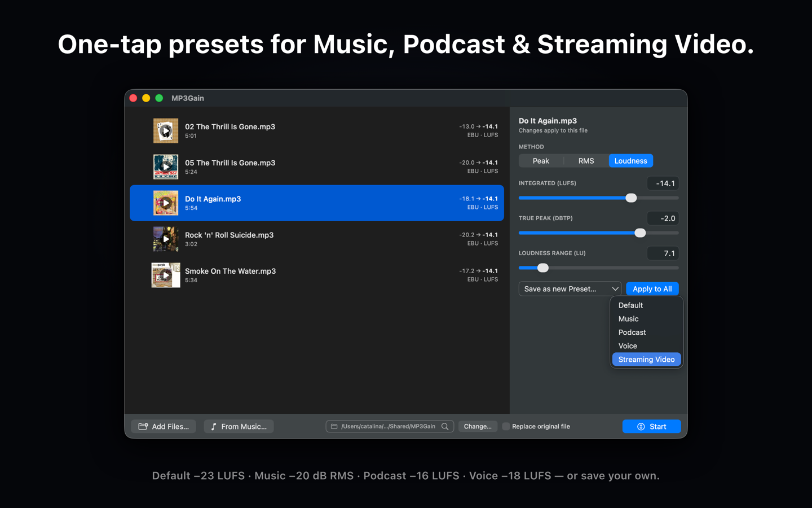Play Smoke On The Water.mp3 preview
The width and height of the screenshot is (812, 508).
click(165, 275)
